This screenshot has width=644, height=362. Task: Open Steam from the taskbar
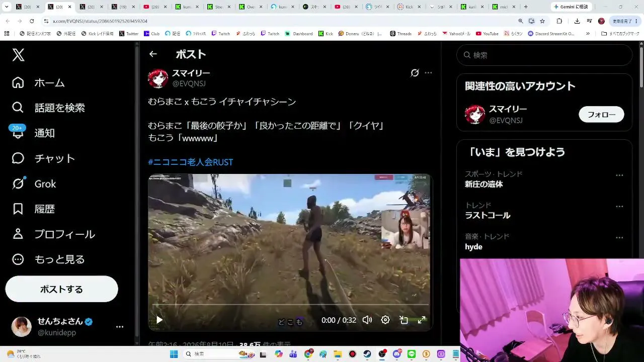367,354
